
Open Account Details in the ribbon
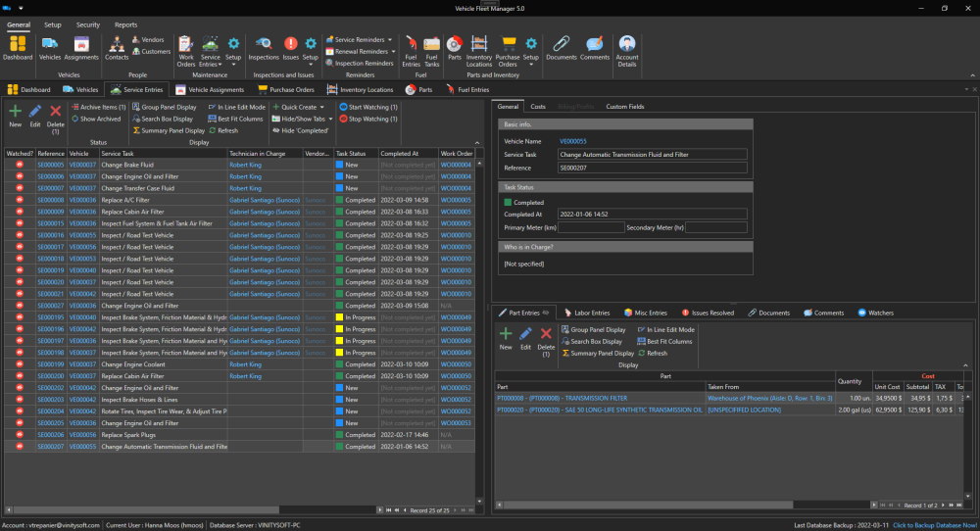pyautogui.click(x=627, y=51)
